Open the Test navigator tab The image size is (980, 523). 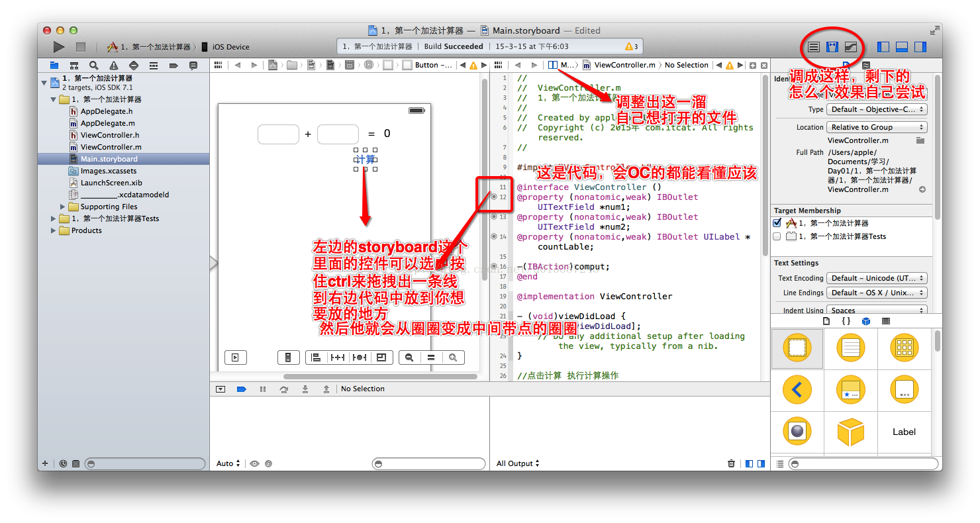coord(134,66)
